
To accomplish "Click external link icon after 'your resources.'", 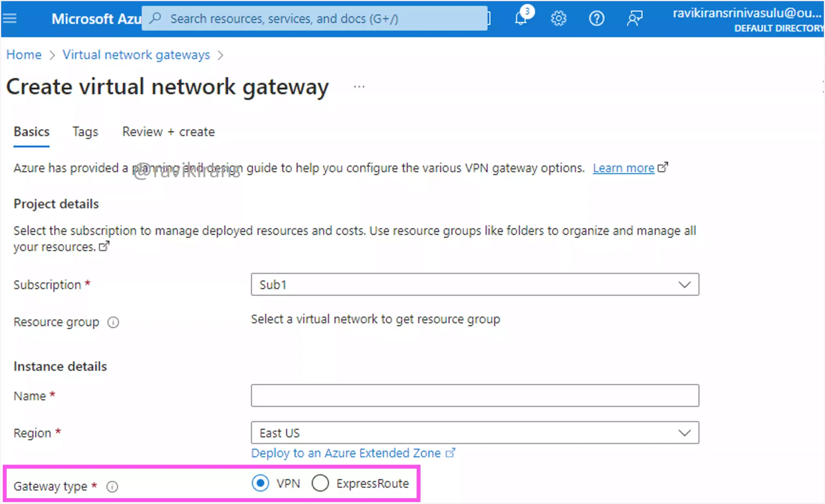I will [104, 247].
